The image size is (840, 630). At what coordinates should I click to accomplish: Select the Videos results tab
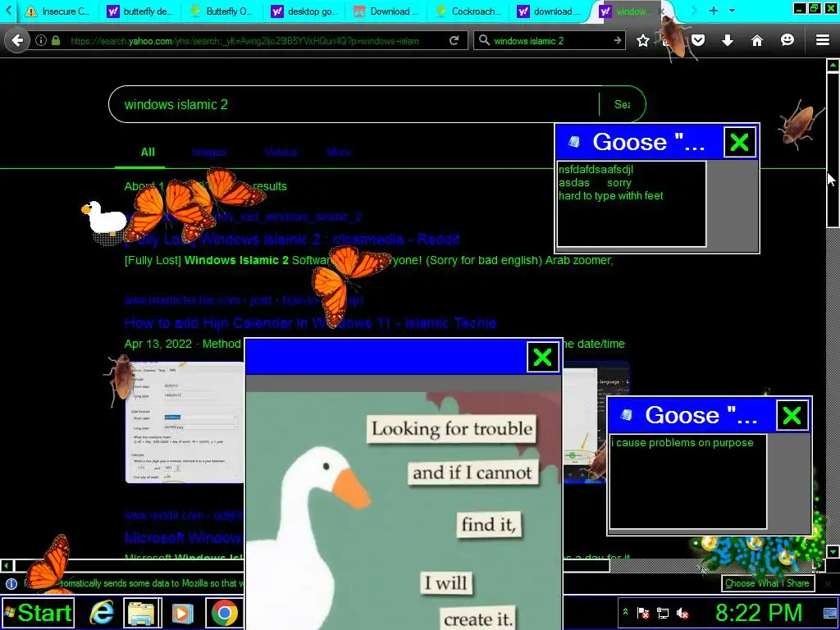click(281, 152)
